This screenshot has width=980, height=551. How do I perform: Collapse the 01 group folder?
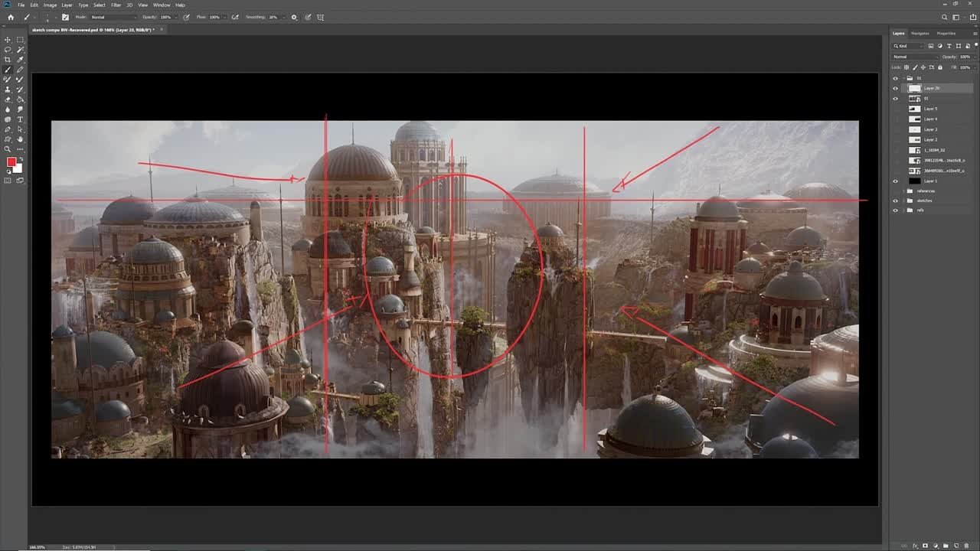click(903, 78)
